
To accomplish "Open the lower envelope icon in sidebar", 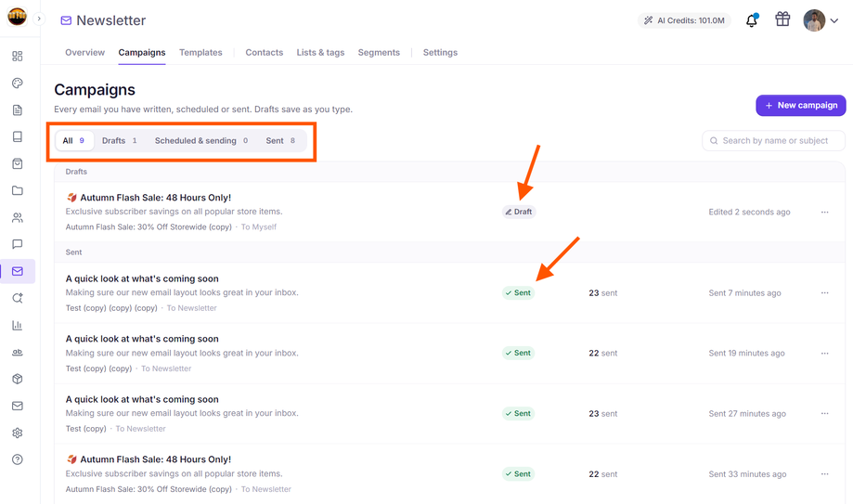I will (x=18, y=406).
